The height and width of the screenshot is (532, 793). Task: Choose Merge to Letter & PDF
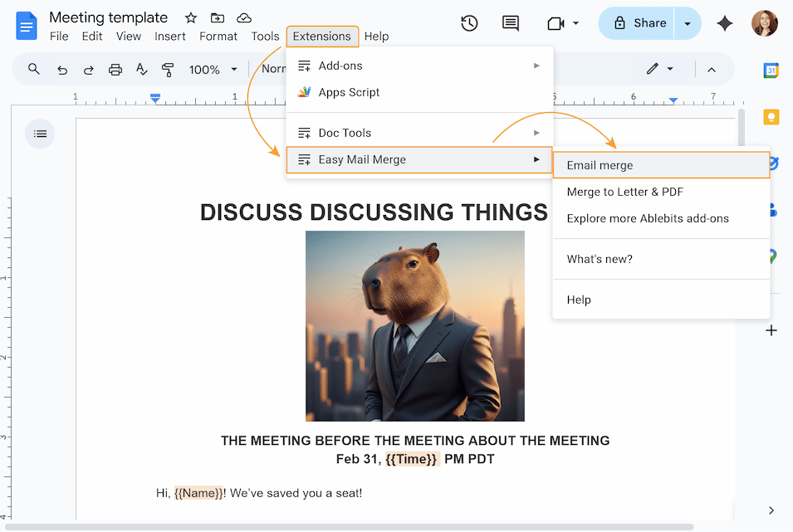tap(661, 193)
